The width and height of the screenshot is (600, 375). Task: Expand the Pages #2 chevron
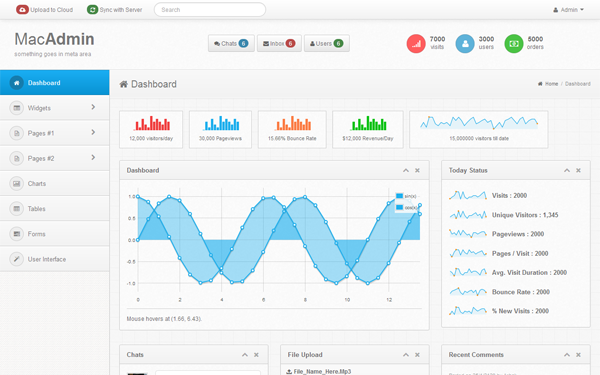tap(93, 158)
